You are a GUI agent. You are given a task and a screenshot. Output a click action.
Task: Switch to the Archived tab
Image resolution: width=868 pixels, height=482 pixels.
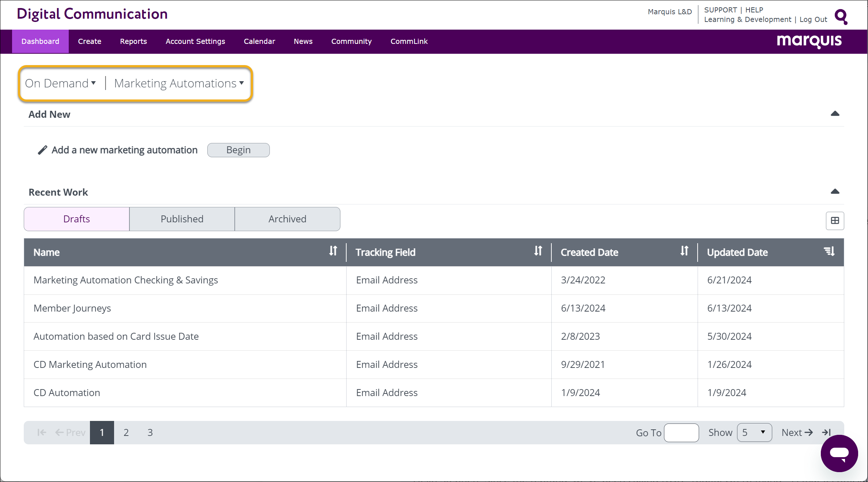(x=287, y=219)
